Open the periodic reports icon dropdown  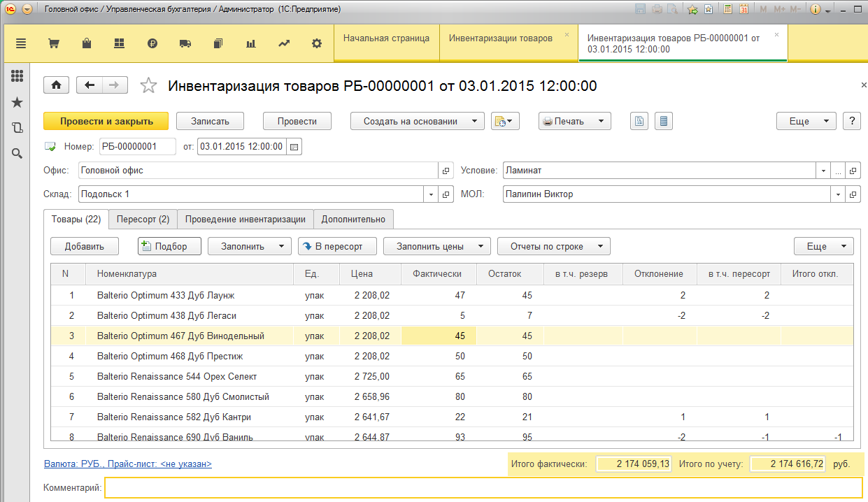click(505, 121)
